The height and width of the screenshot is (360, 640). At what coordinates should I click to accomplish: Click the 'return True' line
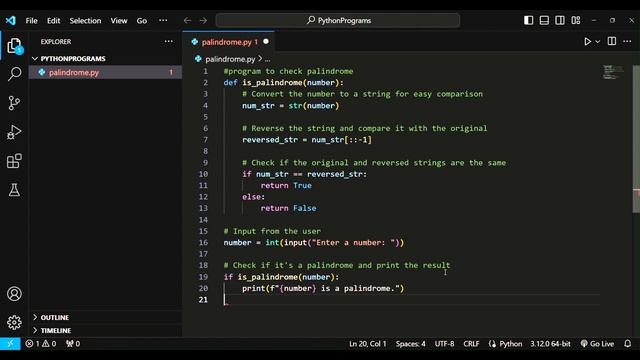[286, 185]
